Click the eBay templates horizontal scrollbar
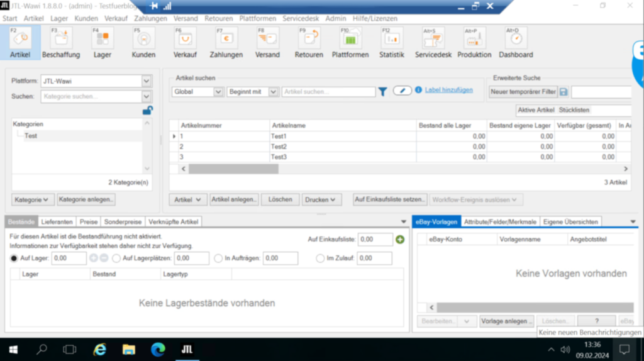Image resolution: width=644 pixels, height=361 pixels. click(x=535, y=307)
